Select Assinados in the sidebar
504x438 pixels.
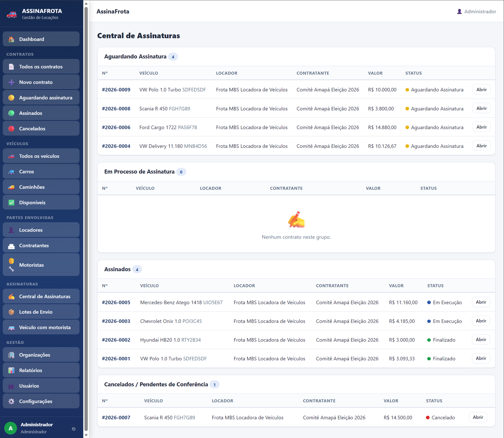coord(41,113)
